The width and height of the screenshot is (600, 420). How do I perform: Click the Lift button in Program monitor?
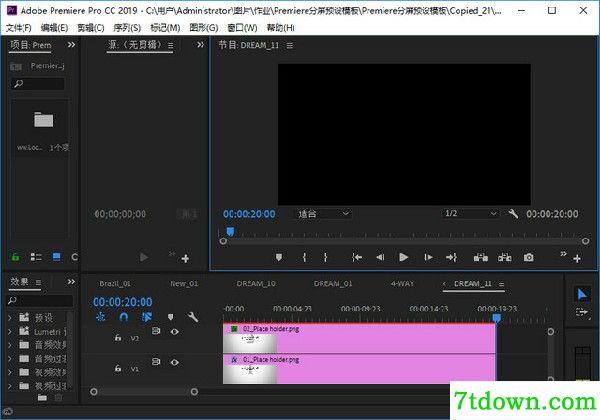click(481, 257)
